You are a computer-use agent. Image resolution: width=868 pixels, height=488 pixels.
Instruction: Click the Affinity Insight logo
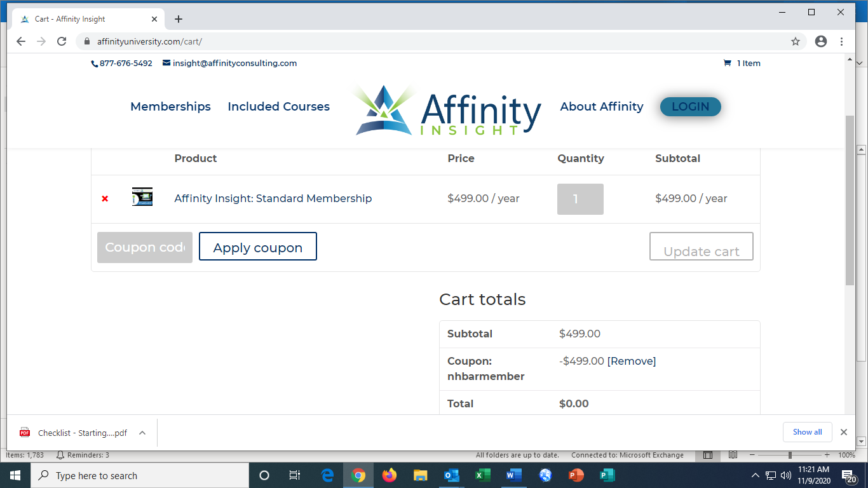(x=447, y=111)
